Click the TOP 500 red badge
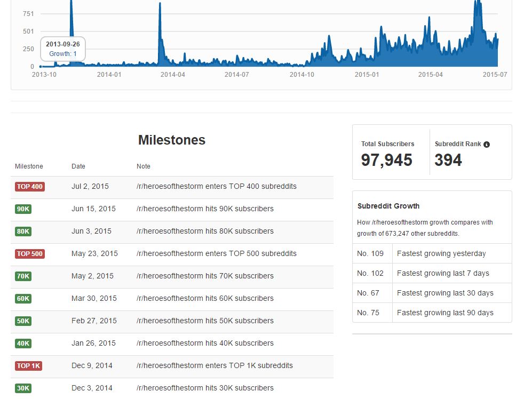Viewport: 532px width, 399px height. coord(30,254)
